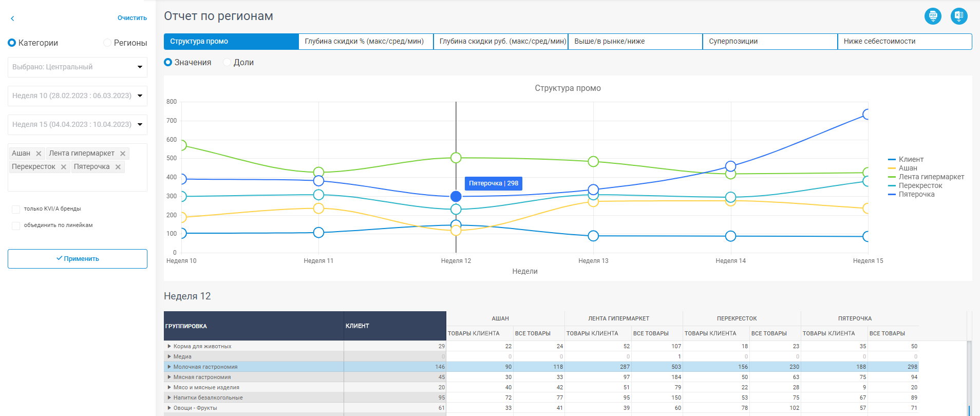Click Лента гипермаркет point at Неделя 13
Viewport: 980px width, 416px height.
[x=593, y=161]
